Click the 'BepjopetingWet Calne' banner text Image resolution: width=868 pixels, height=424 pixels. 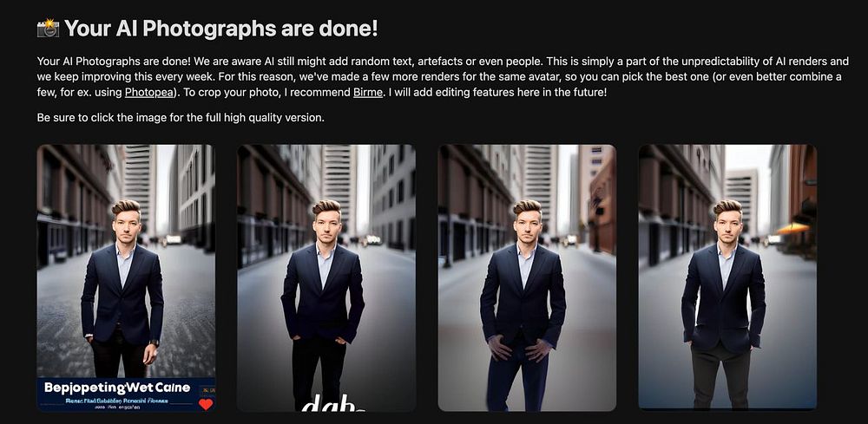click(x=117, y=388)
